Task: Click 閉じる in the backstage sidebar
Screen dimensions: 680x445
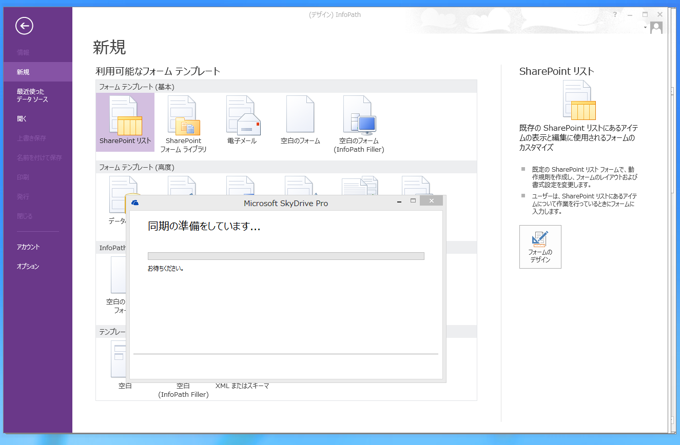Action: tap(24, 216)
